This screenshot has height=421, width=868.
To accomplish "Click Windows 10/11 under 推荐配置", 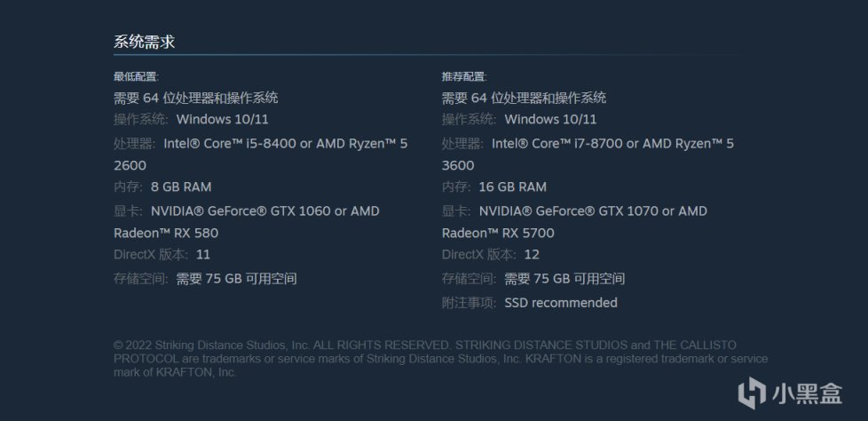I will (550, 119).
